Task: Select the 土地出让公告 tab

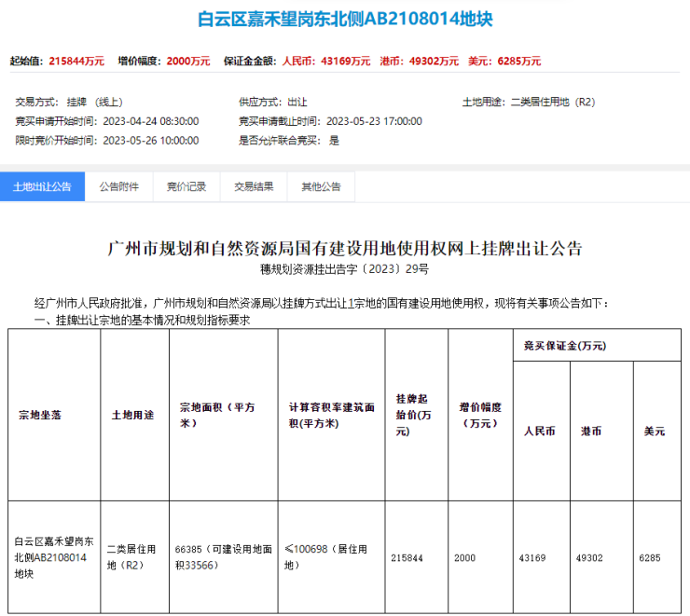Action: (42, 186)
